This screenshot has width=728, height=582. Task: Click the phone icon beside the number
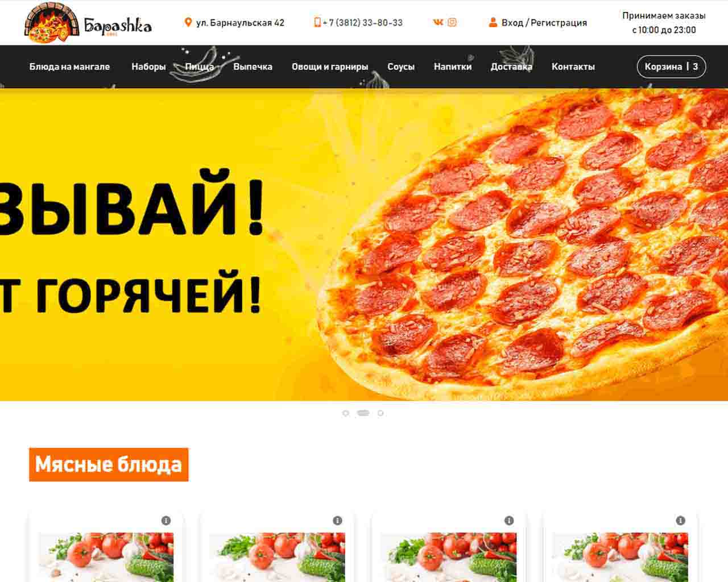317,22
